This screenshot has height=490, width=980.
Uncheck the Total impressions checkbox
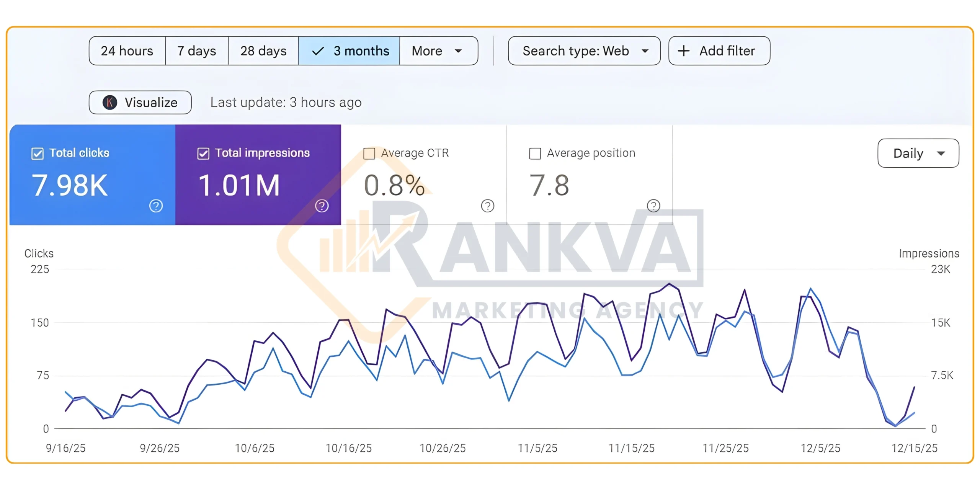click(x=203, y=154)
